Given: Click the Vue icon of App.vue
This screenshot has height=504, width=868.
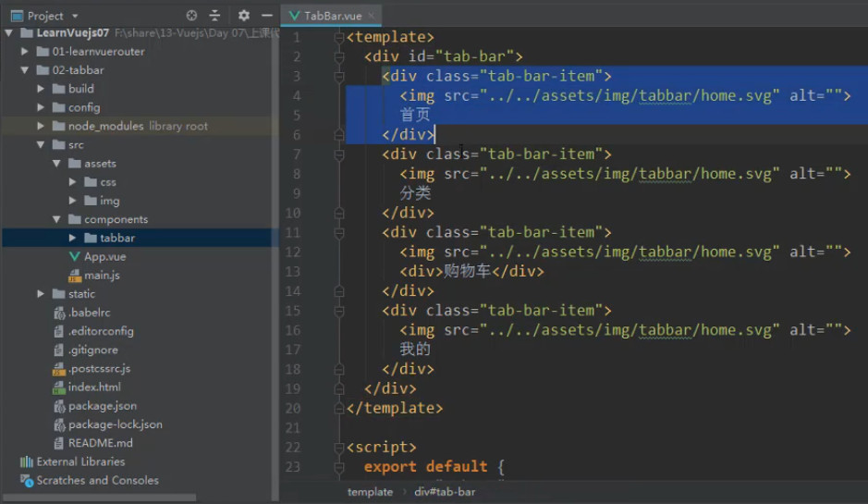Looking at the screenshot, I should click(x=74, y=256).
